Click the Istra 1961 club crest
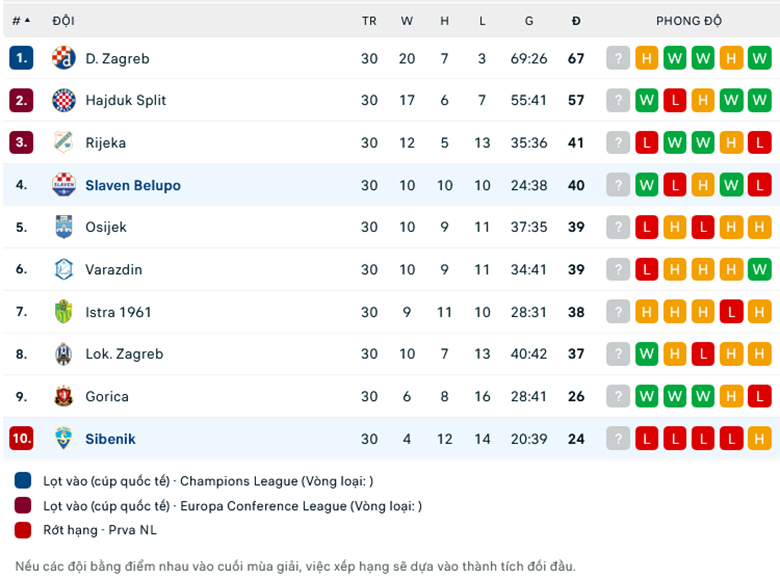 [64, 312]
